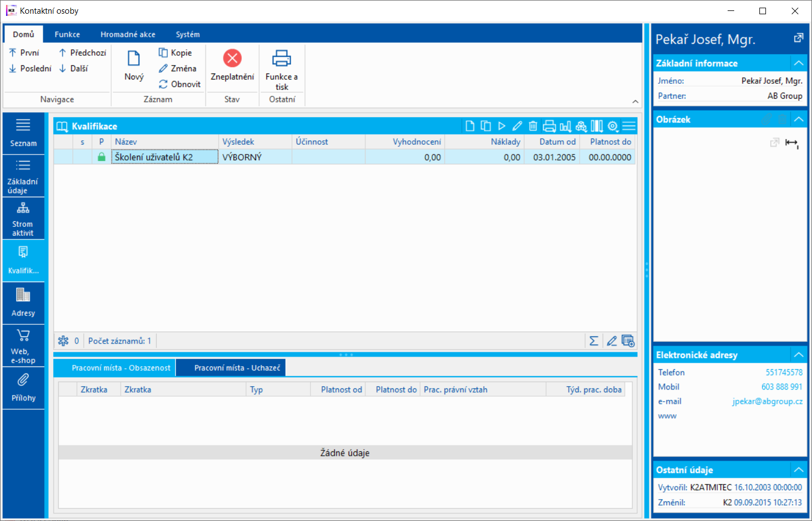Go to first record with První
Image resolution: width=812 pixels, height=521 pixels.
click(24, 53)
